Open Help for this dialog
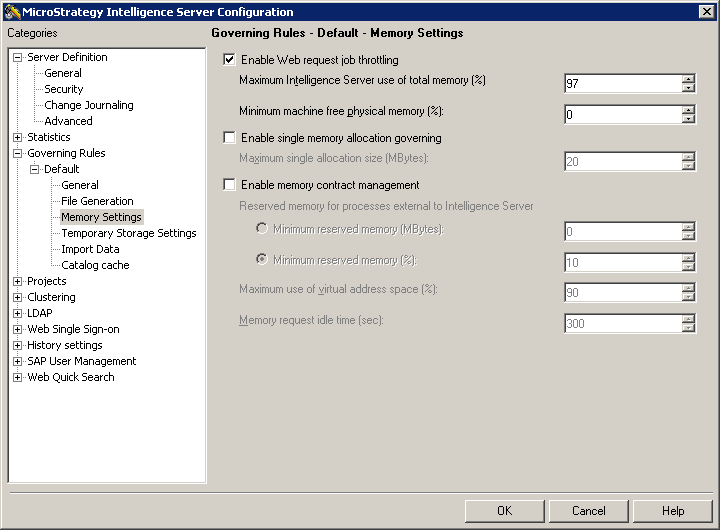Image resolution: width=720 pixels, height=530 pixels. (x=673, y=511)
